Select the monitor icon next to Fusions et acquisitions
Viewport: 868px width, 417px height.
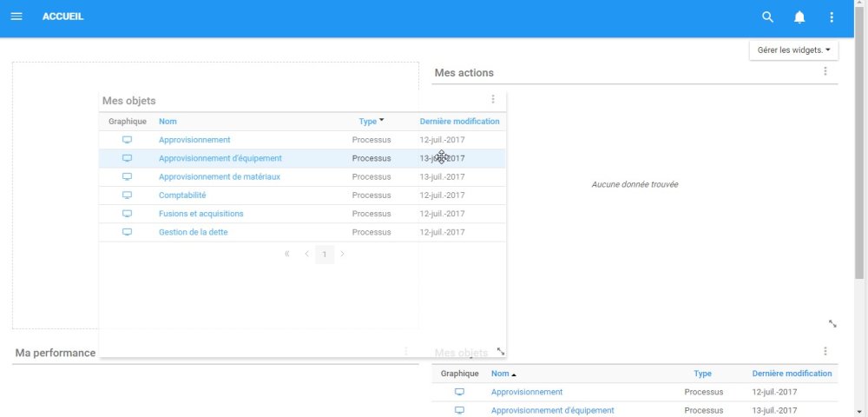tap(127, 214)
